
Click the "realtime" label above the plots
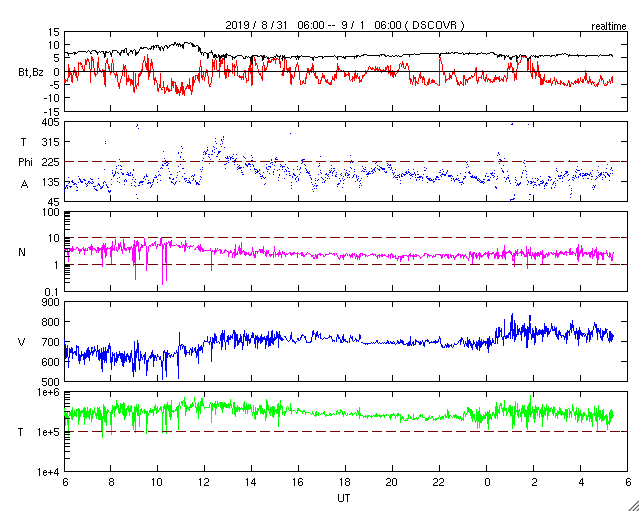click(x=609, y=27)
